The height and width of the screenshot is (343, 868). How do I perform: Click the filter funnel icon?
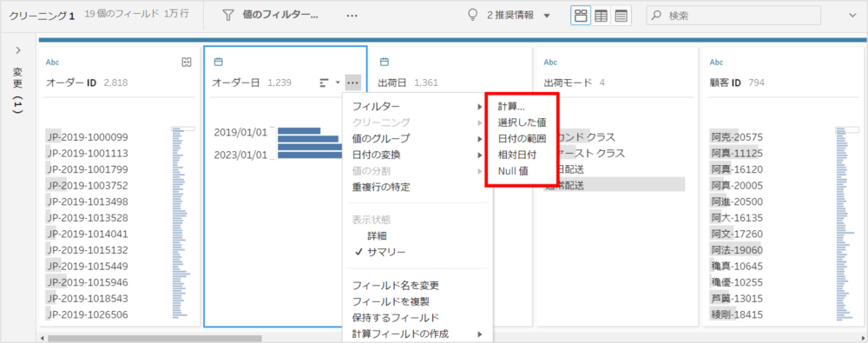coord(227,16)
